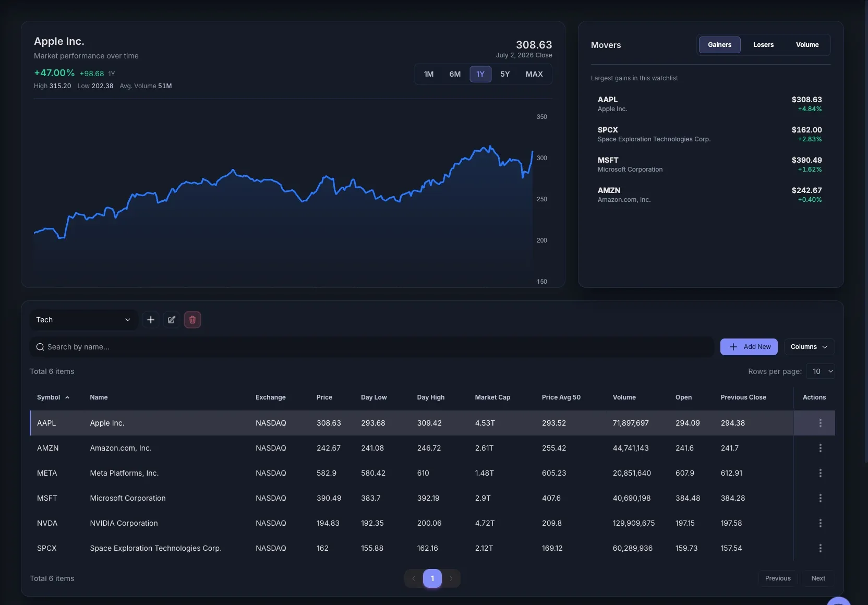The width and height of the screenshot is (868, 605).
Task: Open actions menu for META row
Action: pos(820,473)
